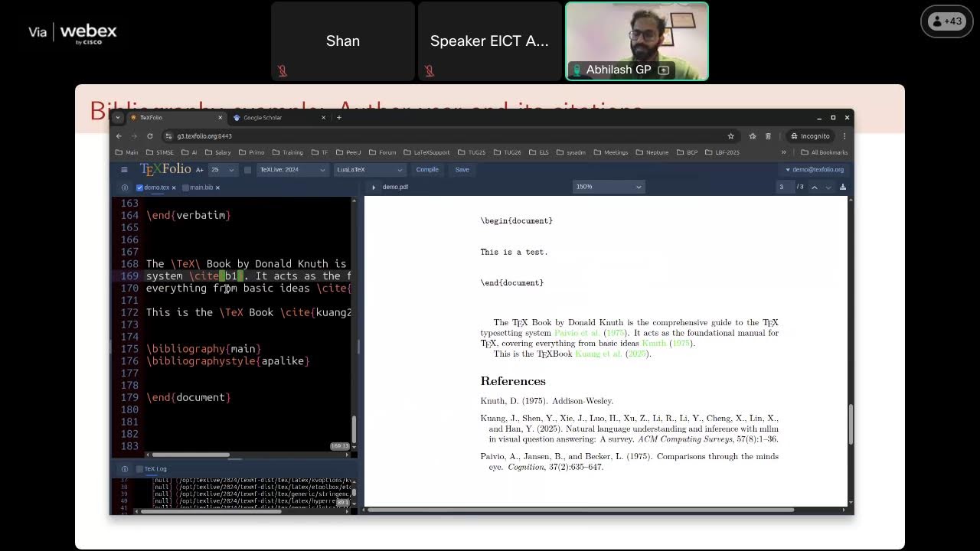This screenshot has width=980, height=551.
Task: Close the main.bib editor tab
Action: (217, 187)
